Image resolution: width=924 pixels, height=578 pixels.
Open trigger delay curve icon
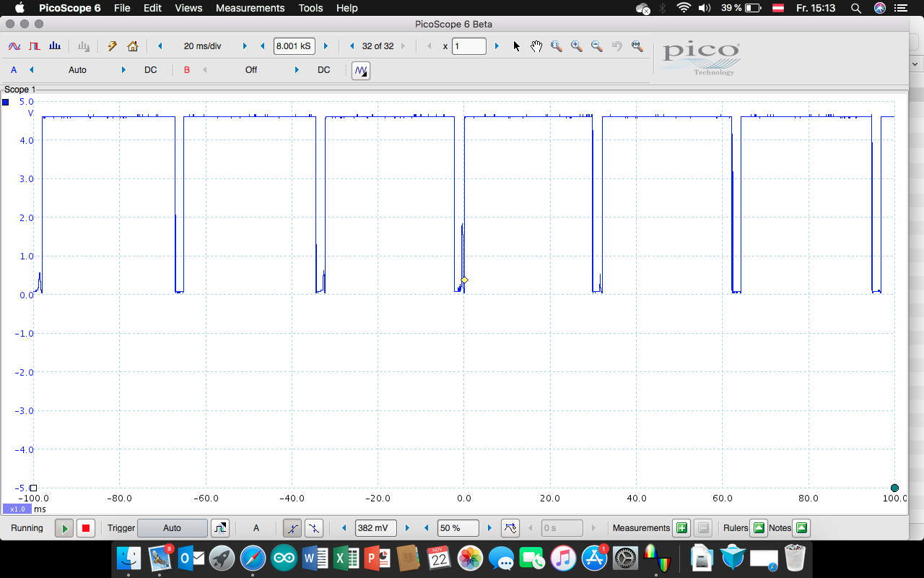[510, 528]
